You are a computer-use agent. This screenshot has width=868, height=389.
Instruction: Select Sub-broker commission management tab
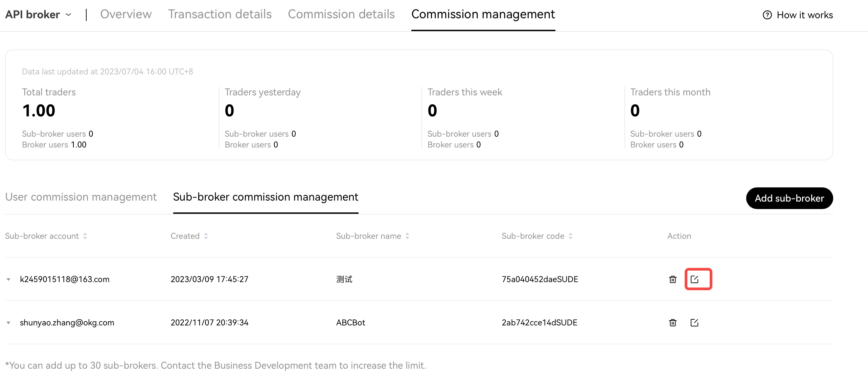(x=266, y=197)
